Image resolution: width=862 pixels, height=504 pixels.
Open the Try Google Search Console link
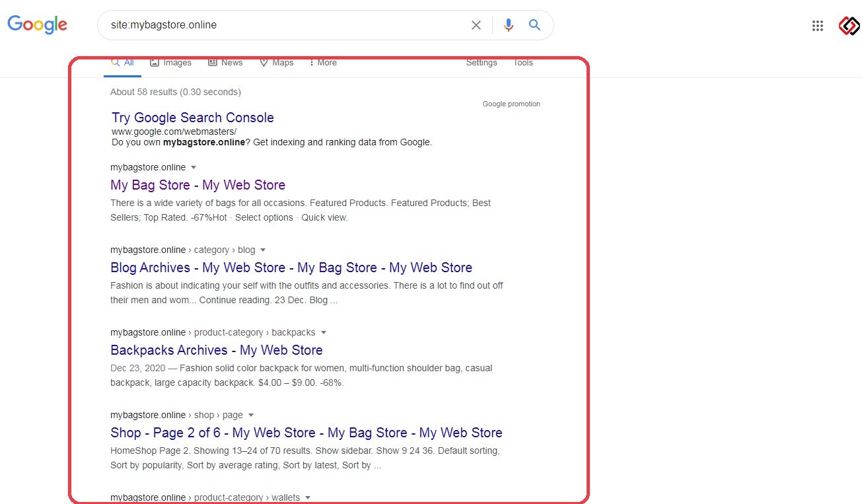point(193,118)
